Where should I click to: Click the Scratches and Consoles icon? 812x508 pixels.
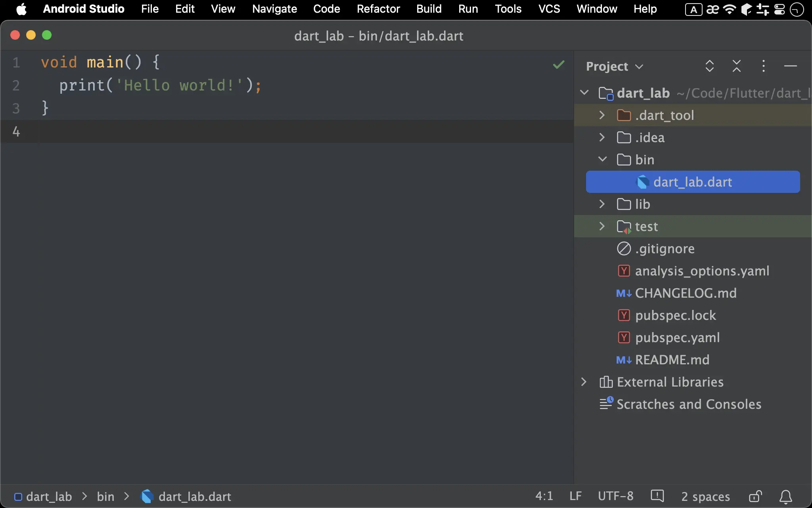[606, 404]
